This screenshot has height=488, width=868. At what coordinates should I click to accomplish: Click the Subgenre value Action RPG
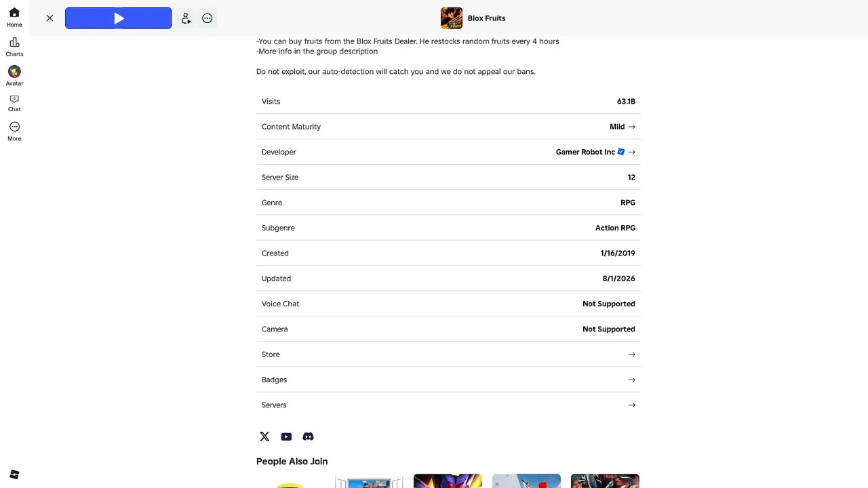[615, 228]
